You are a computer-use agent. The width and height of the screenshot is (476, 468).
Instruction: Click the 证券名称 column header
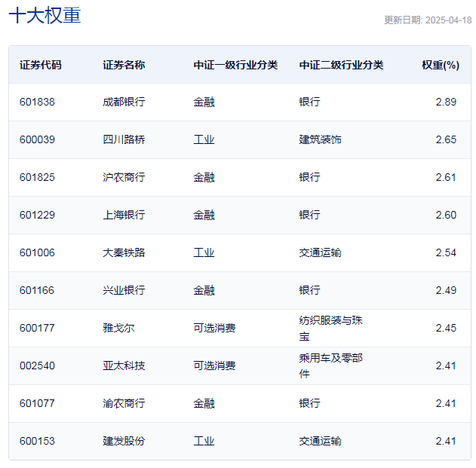point(124,65)
